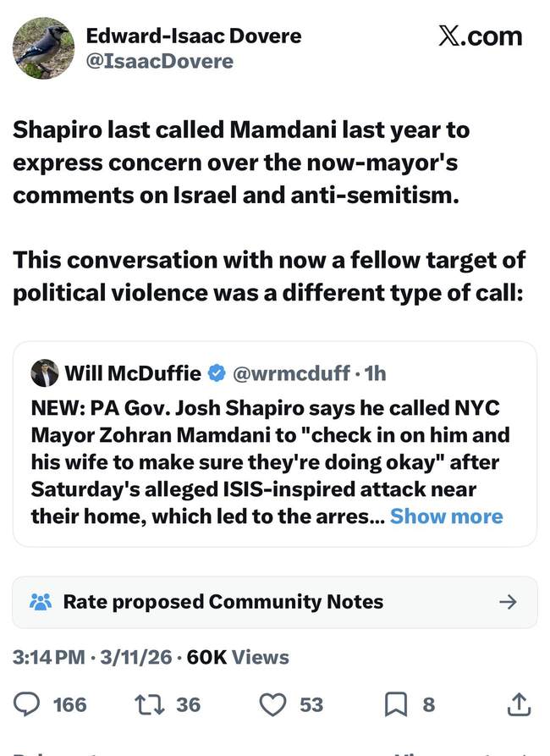
Task: Click the reply speech bubble icon
Action: (x=30, y=704)
